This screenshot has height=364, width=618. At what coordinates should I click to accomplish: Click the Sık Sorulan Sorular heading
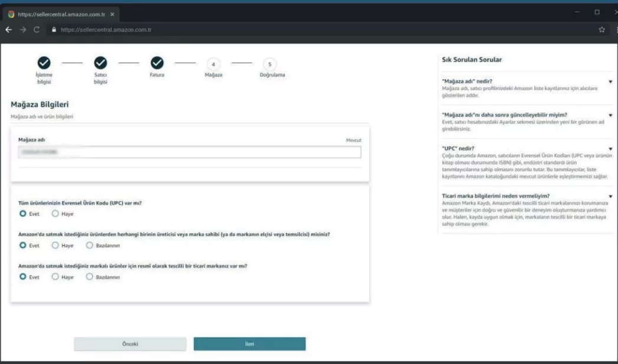point(472,60)
